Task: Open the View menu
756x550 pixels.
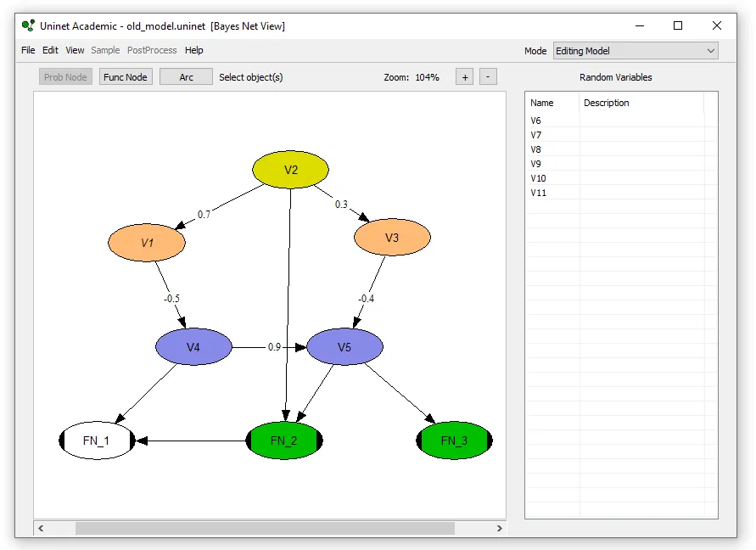Action: click(75, 50)
